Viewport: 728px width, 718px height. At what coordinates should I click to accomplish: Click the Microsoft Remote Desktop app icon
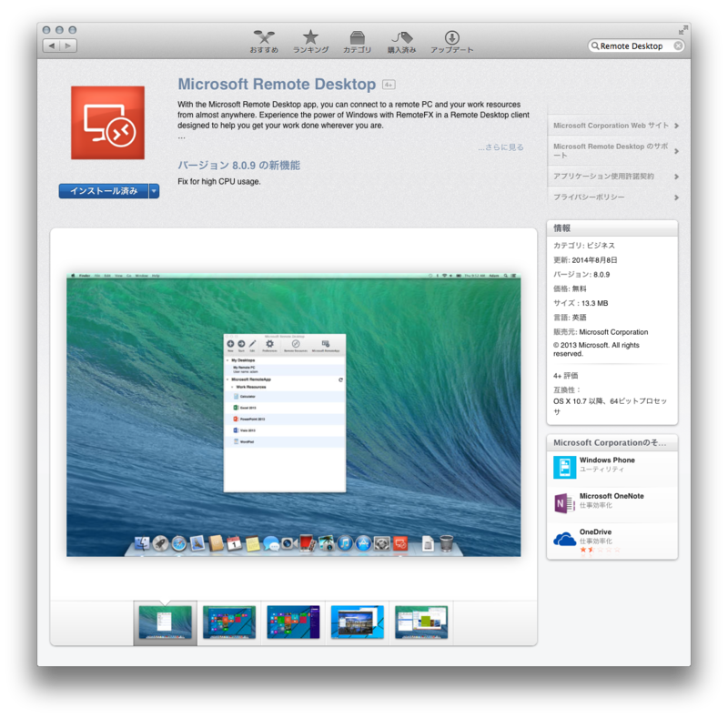107,123
